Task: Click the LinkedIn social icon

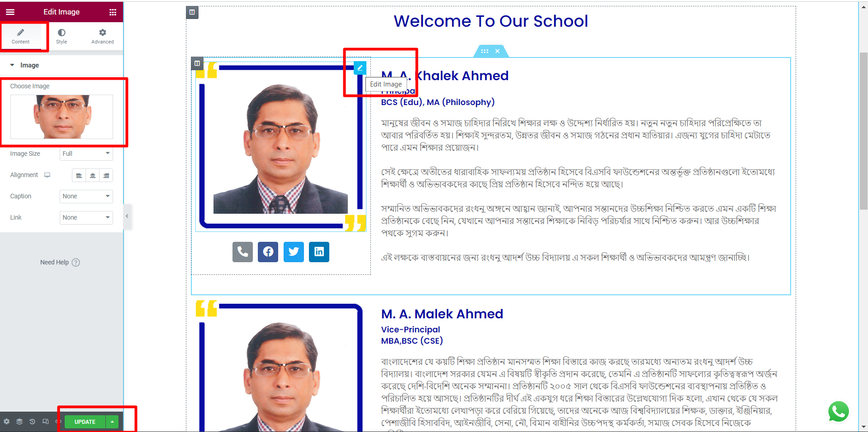Action: (x=319, y=252)
